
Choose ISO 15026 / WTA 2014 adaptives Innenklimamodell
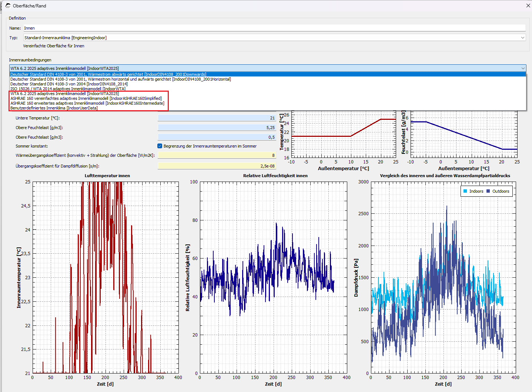(x=268, y=89)
